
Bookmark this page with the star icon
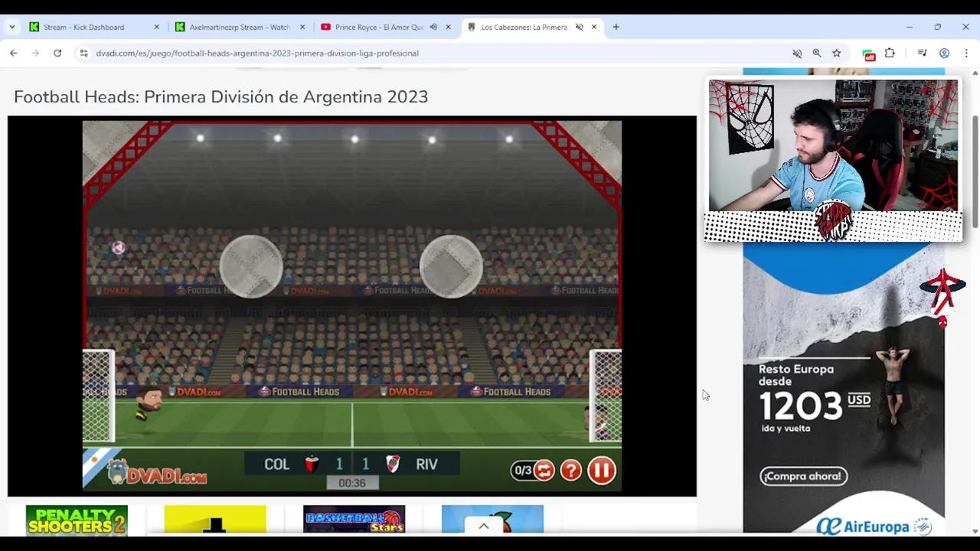(x=836, y=53)
